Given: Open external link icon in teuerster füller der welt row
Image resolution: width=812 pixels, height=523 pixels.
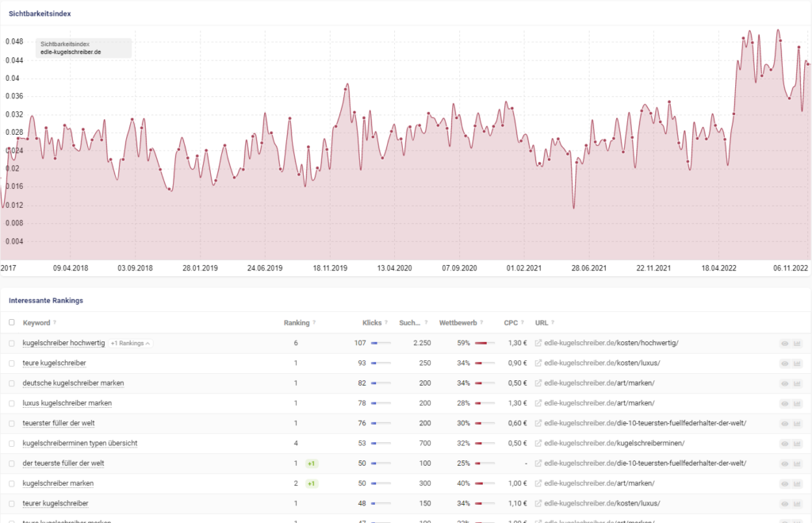Looking at the screenshot, I should (x=538, y=424).
